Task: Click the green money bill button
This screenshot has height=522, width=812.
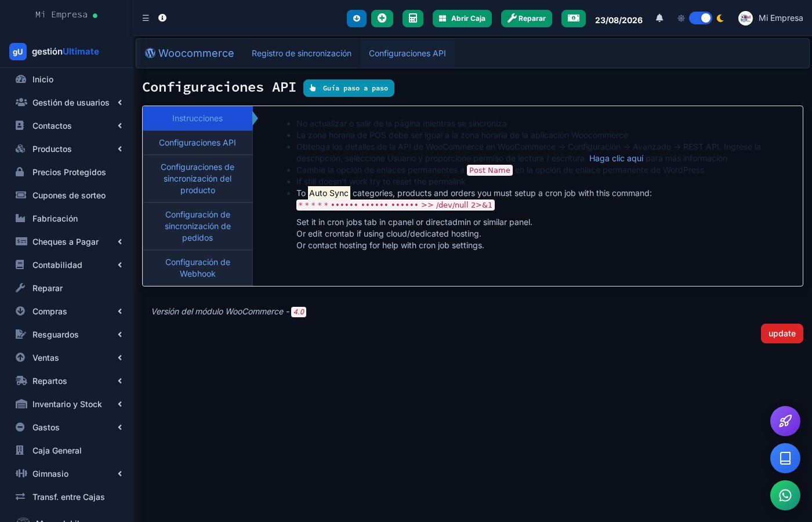Action: 574,19
